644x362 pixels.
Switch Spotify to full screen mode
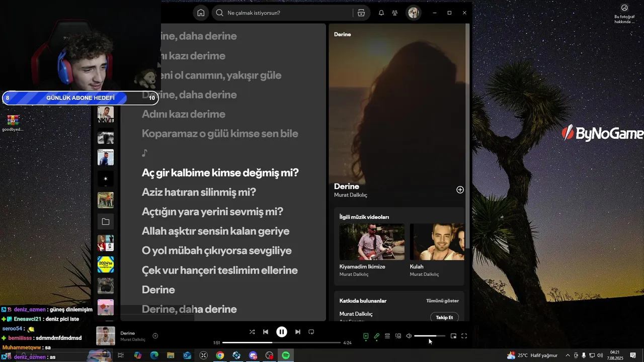coord(464,336)
